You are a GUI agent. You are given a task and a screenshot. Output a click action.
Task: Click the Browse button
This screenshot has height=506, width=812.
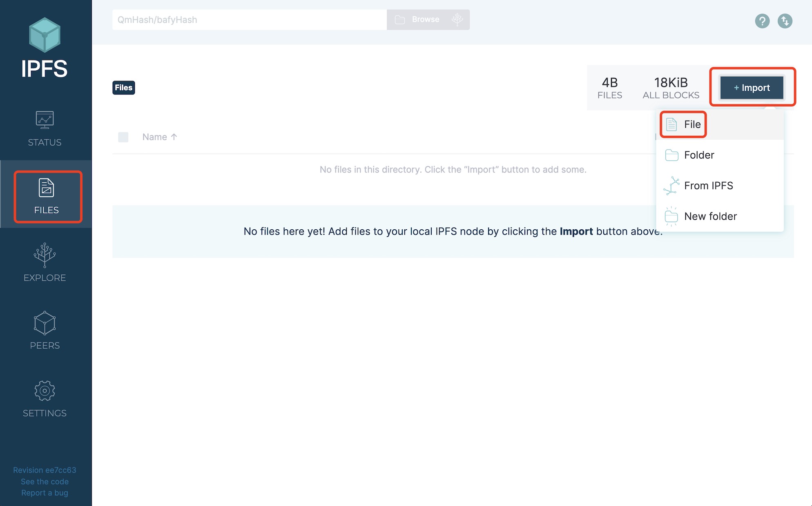coord(417,20)
